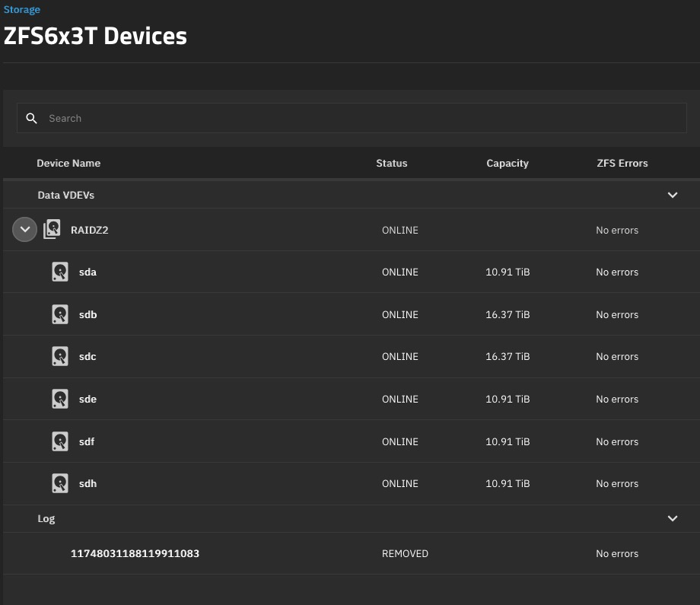Screen dimensions: 700x605
Task: Collapse the RAIDZ2 vdev tree
Action: point(24,230)
